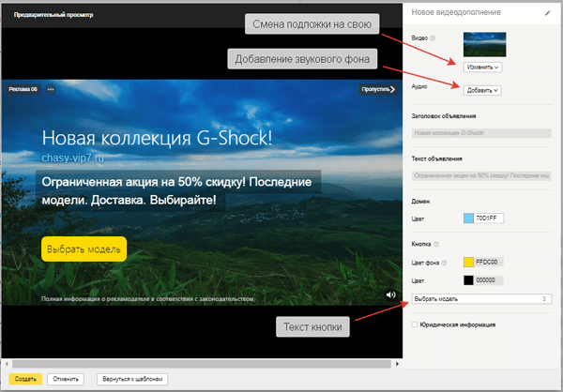
Task: Click the yellow Создать button
Action: tap(25, 379)
